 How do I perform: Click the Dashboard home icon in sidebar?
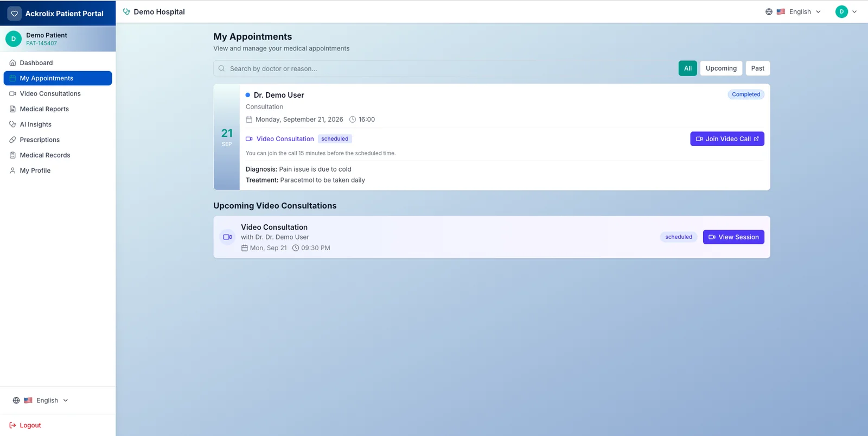[12, 63]
